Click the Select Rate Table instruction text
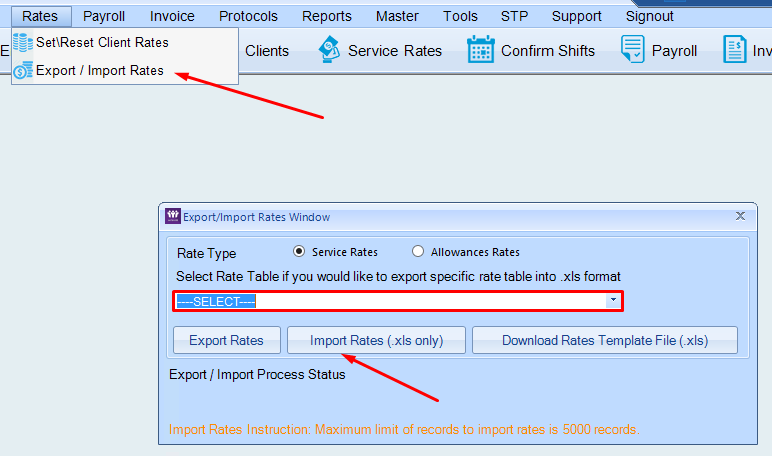772x456 pixels. pyautogui.click(x=398, y=277)
